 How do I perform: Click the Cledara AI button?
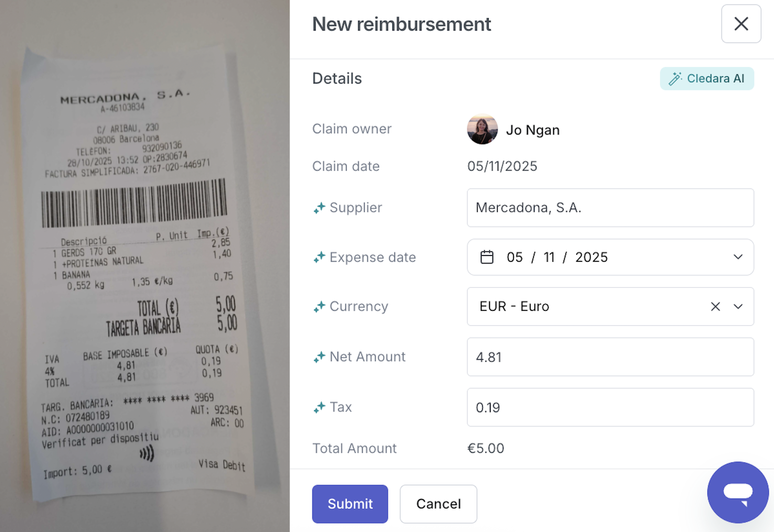click(707, 78)
